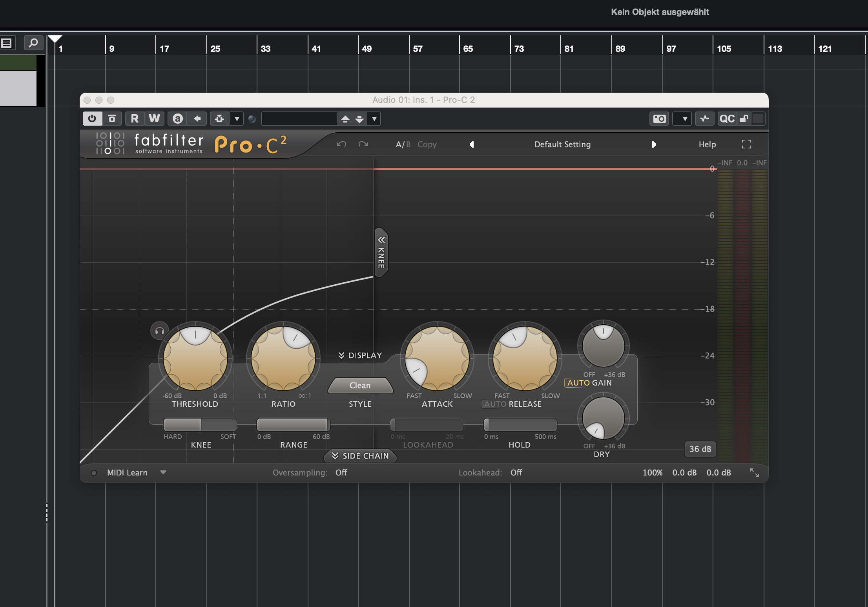868x607 pixels.
Task: Click the vertical divider handle dots
Action: click(47, 513)
